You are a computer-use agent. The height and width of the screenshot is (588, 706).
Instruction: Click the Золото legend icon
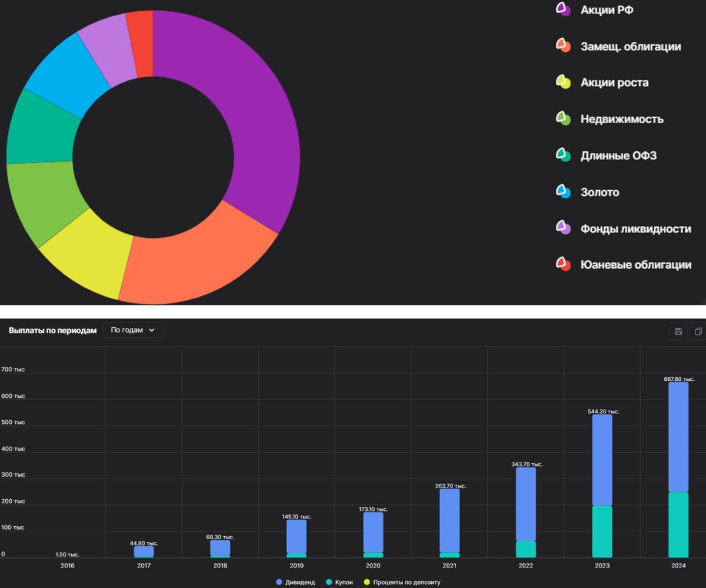click(563, 192)
